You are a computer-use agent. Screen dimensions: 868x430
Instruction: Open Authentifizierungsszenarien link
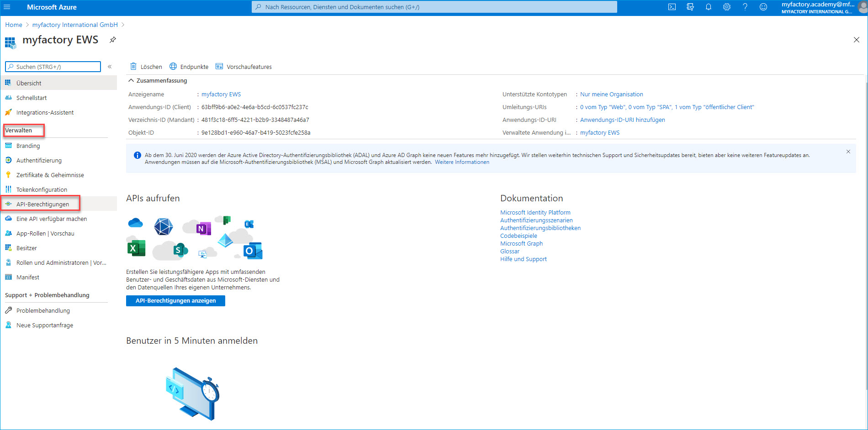click(x=536, y=220)
